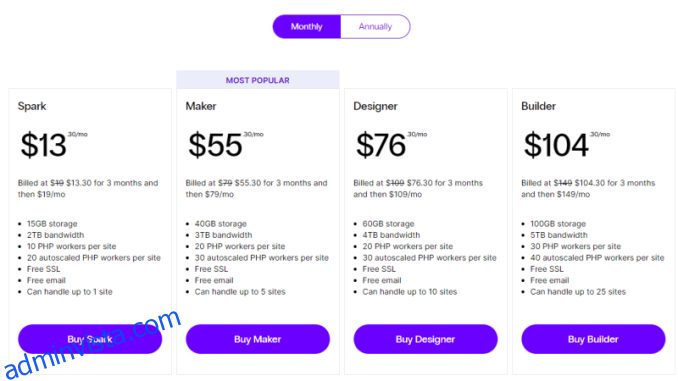
Task: Select the Buy Designer button
Action: tap(425, 339)
